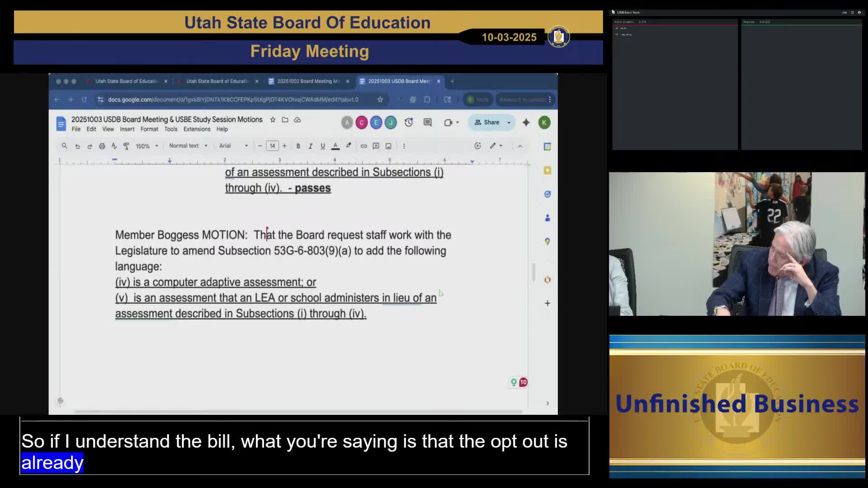Click the paint format roller icon
868x488 pixels.
pos(126,146)
